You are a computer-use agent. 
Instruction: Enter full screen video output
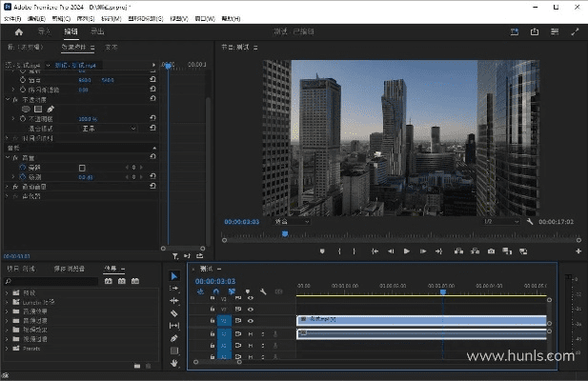[x=575, y=31]
